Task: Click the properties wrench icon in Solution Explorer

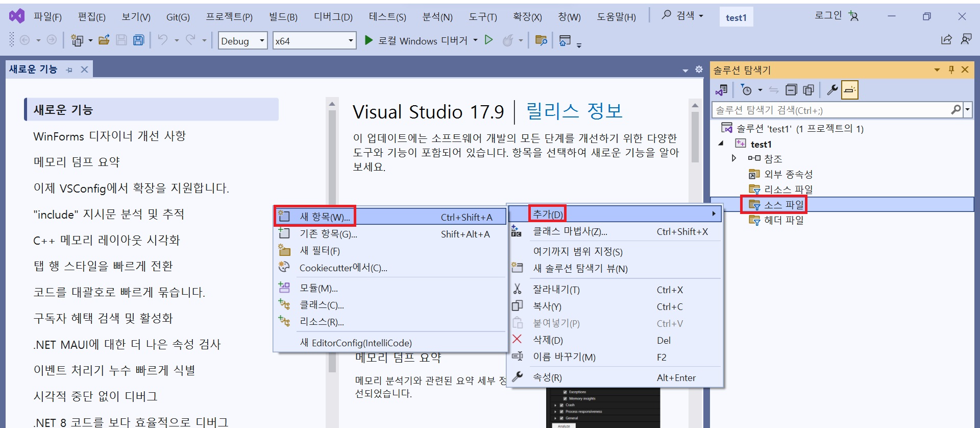Action: (x=832, y=90)
